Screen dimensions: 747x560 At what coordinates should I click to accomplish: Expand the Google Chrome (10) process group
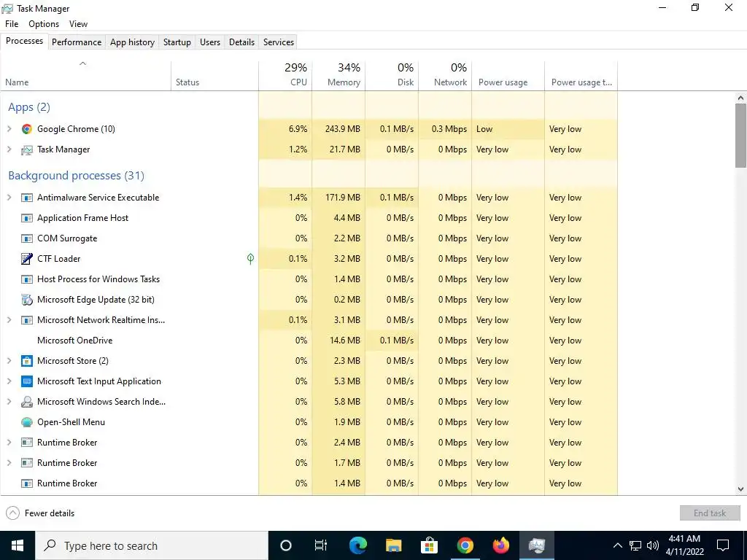click(9, 129)
